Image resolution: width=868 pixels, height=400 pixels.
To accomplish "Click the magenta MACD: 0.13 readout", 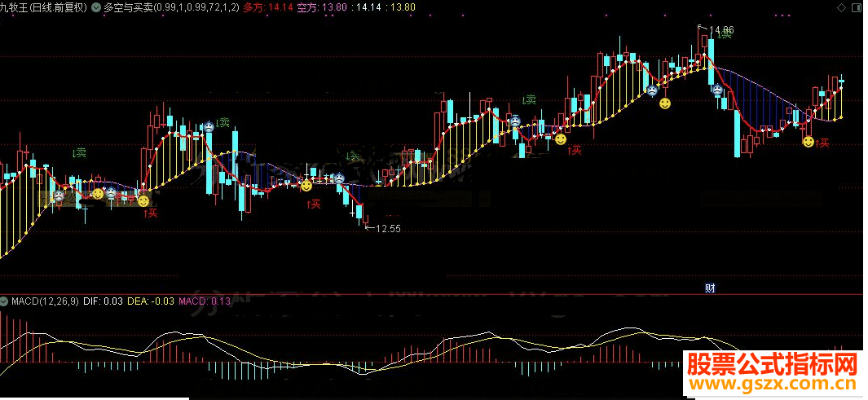I will tap(205, 301).
